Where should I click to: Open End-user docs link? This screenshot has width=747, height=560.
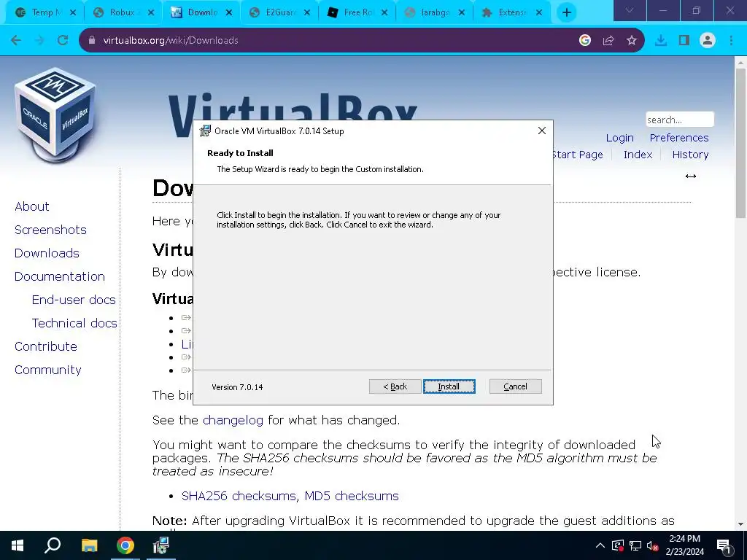(x=74, y=300)
